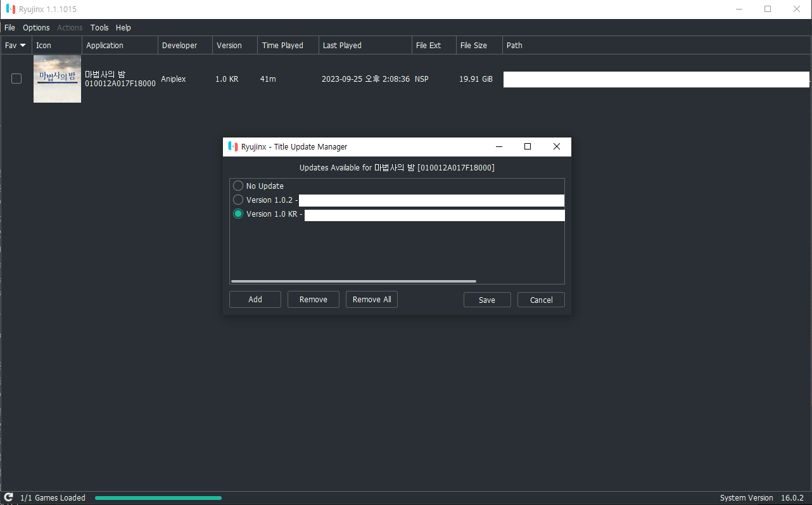The height and width of the screenshot is (505, 812).
Task: Click the NSP file extension cell
Action: point(422,79)
